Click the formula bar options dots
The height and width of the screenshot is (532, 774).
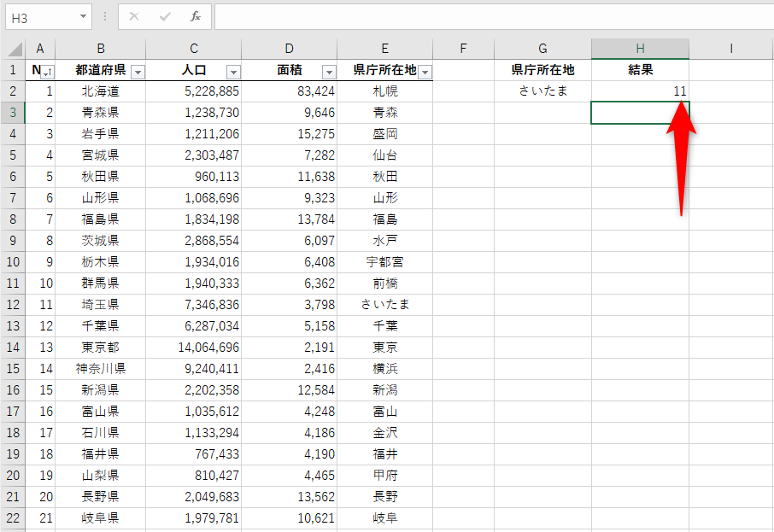coord(105,17)
